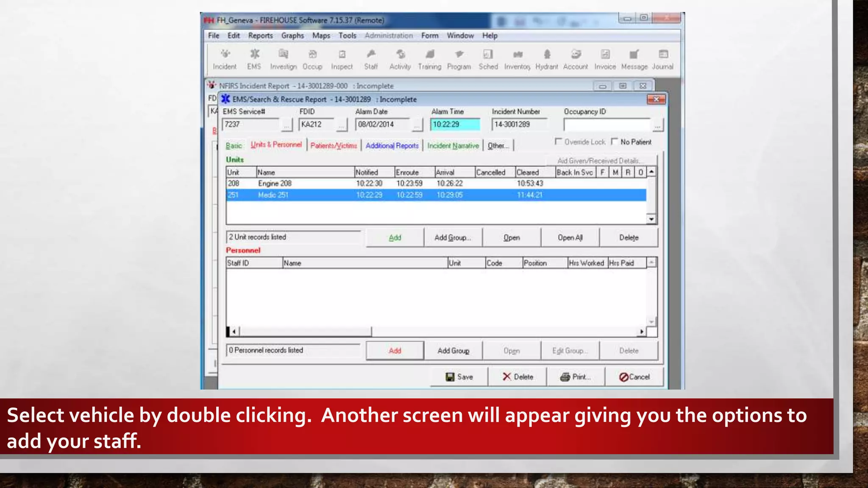
Task: Click Add Group button under Personnel
Action: [x=453, y=351]
